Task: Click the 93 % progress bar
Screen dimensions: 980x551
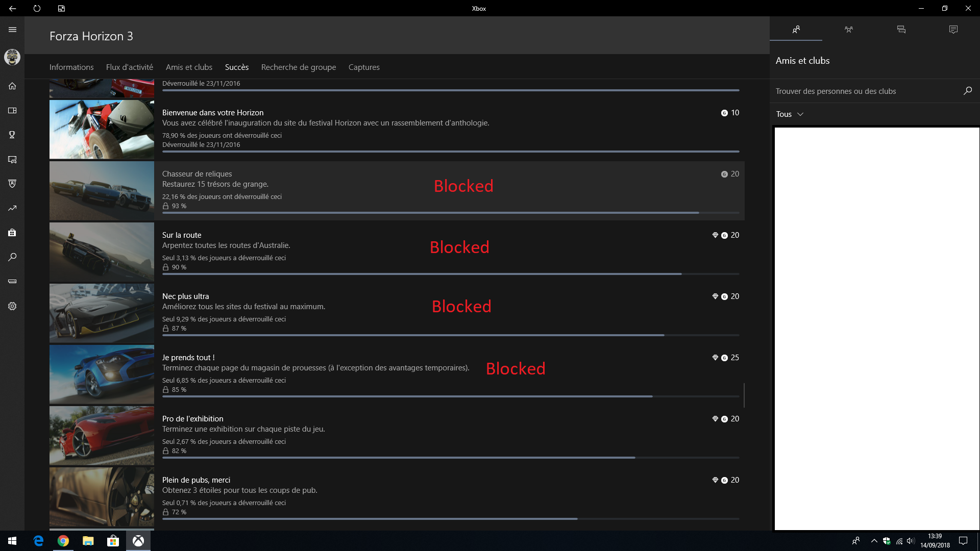Action: tap(451, 213)
